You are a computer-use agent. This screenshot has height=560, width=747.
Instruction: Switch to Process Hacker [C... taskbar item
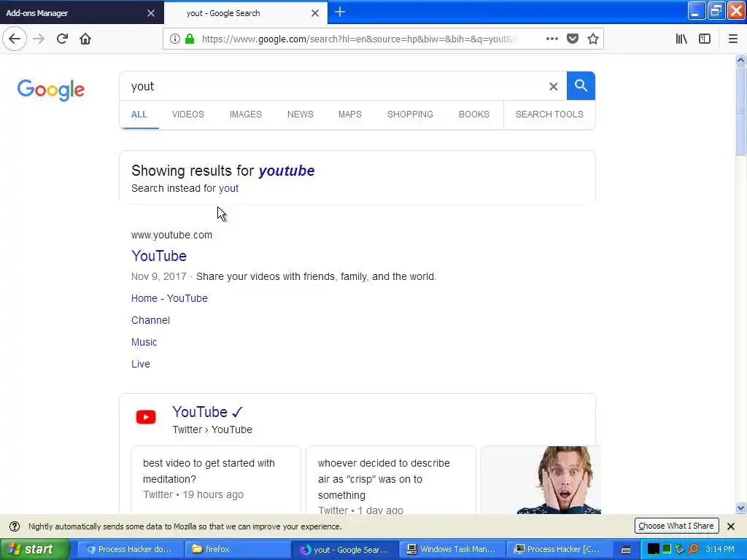pyautogui.click(x=558, y=549)
